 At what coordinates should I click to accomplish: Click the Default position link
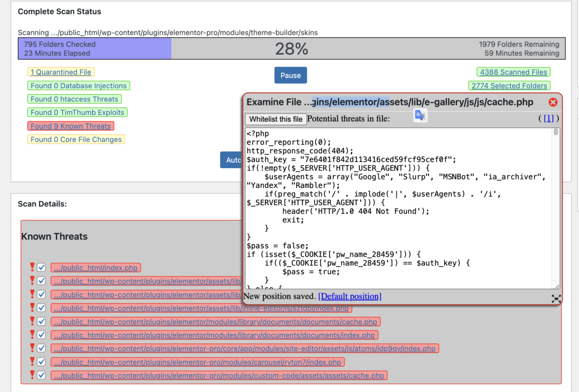[350, 296]
